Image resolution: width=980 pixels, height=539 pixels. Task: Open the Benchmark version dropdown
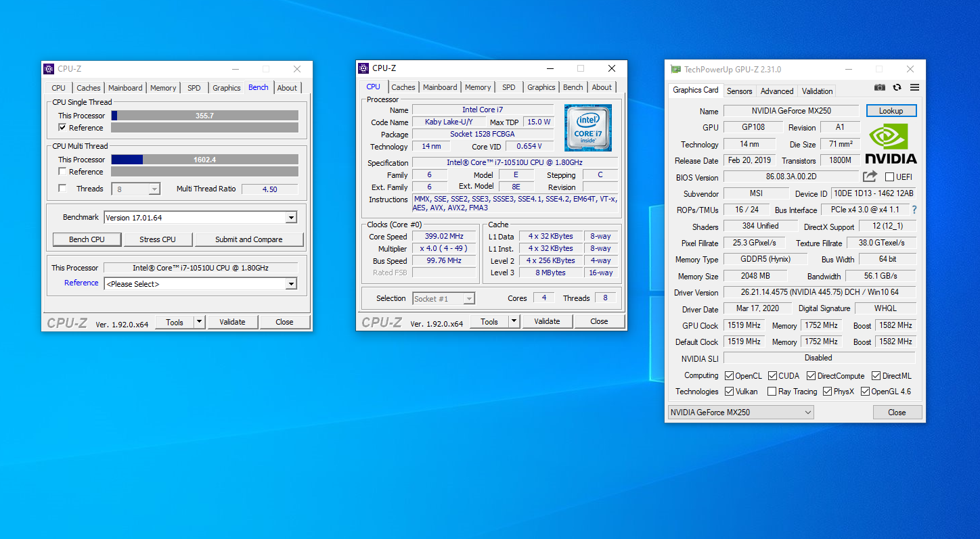(291, 218)
